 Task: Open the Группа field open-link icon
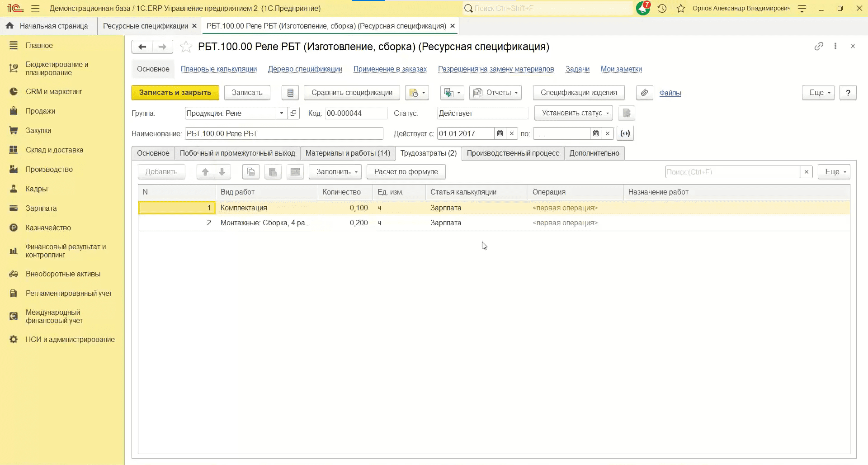pyautogui.click(x=293, y=113)
